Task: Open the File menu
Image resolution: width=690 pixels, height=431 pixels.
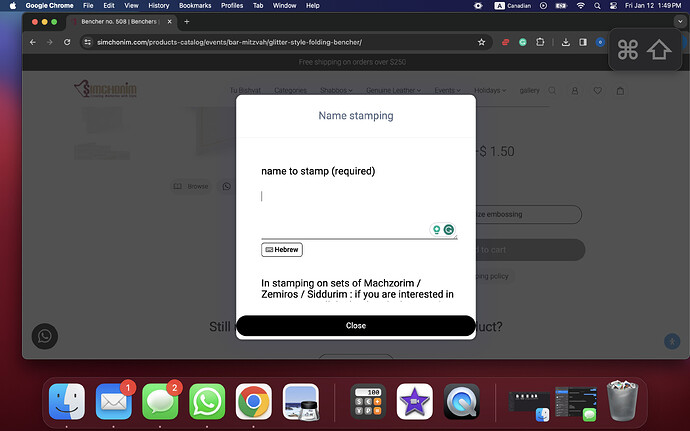Action: (x=88, y=6)
